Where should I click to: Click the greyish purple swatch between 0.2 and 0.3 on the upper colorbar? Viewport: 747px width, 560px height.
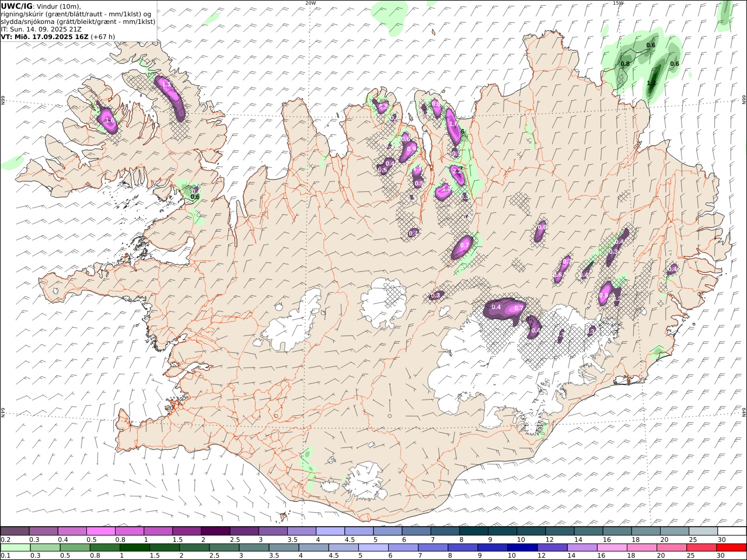[15, 531]
